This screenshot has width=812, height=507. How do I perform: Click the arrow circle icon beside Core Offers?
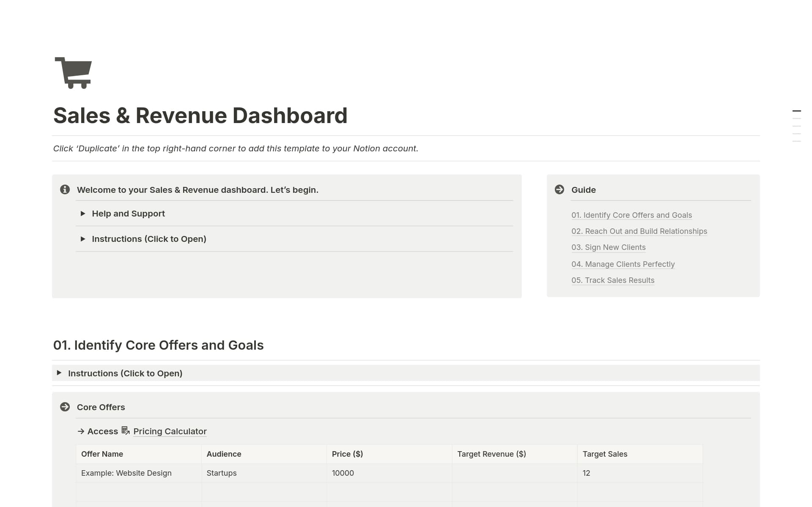[x=65, y=407]
